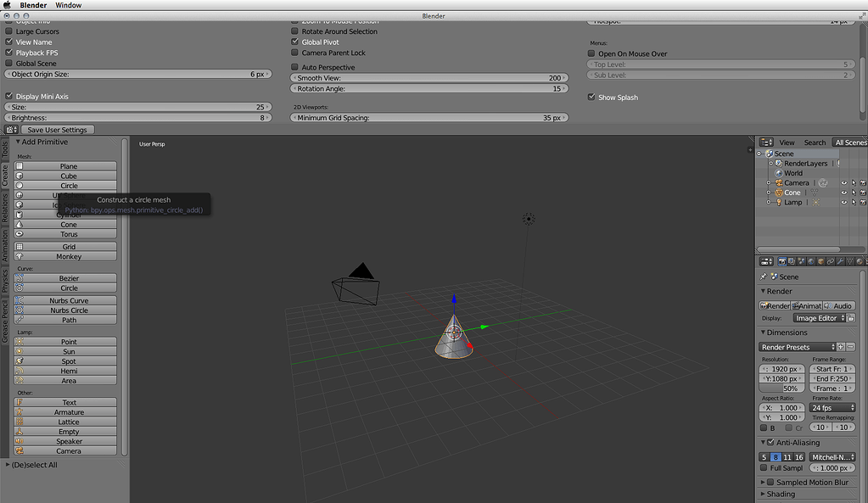Add a Torus mesh primitive
Image resolution: width=868 pixels, height=503 pixels.
pos(65,234)
